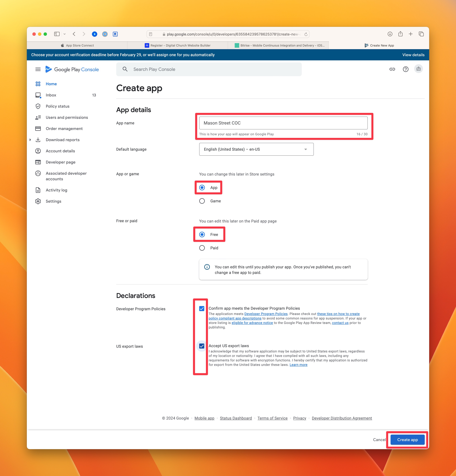Image resolution: width=456 pixels, height=476 pixels.
Task: Open the developer account avatar icon
Action: (419, 69)
